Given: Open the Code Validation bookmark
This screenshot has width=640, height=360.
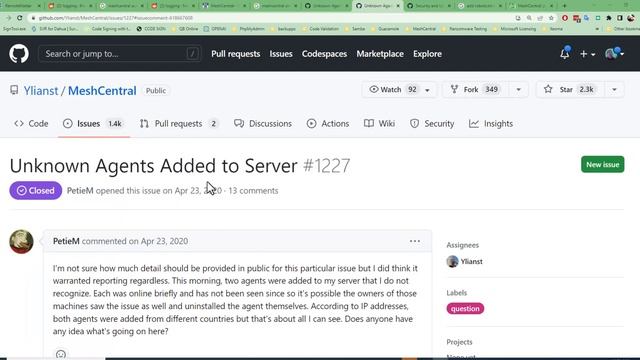Looking at the screenshot, I should pos(320,29).
